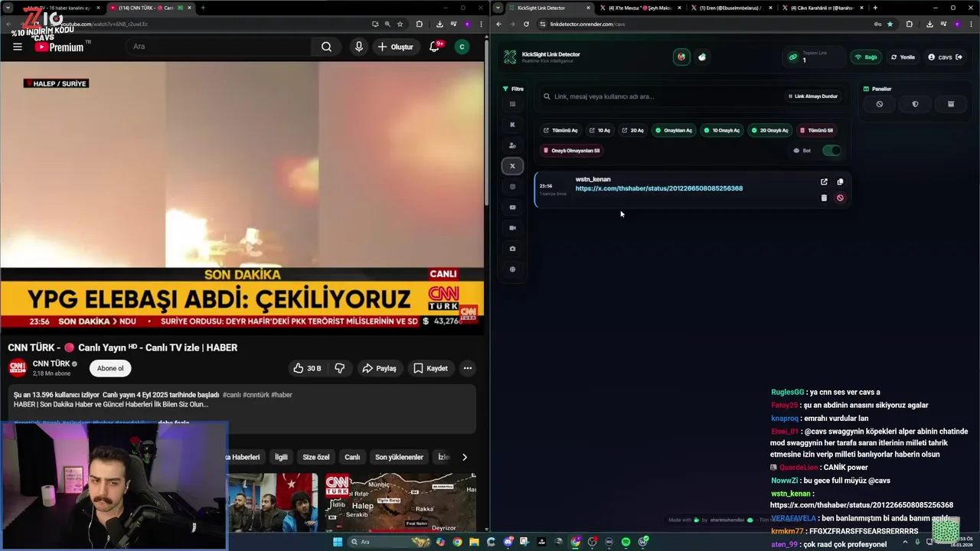Screen dimensions: 980x551
Task: Select the user filter icon in sidebar
Action: (512, 145)
